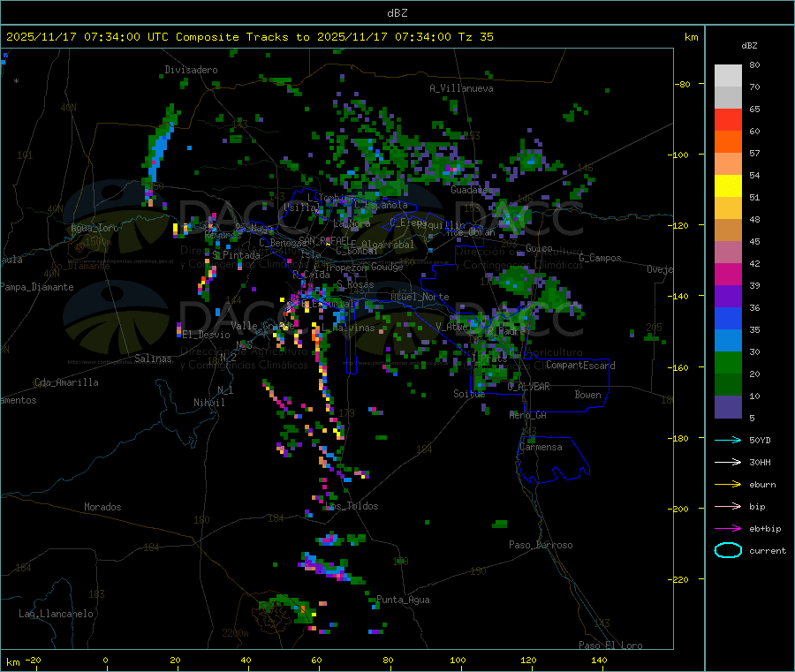Click the -80 tick on vertical km axis
The image size is (795, 672).
pos(683,84)
